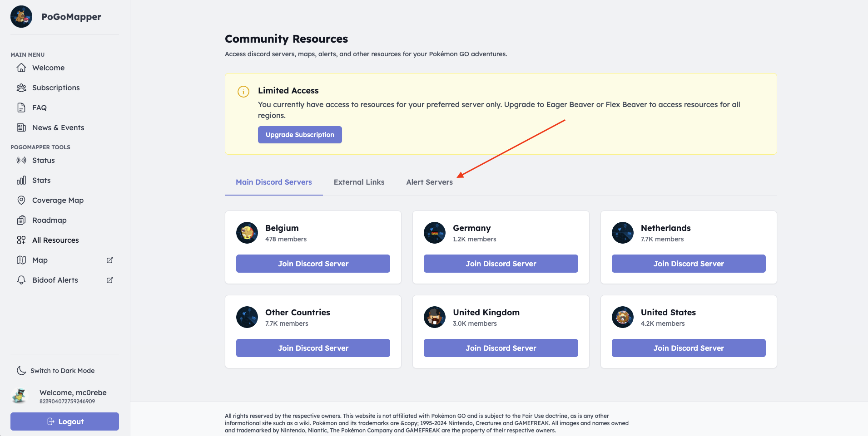Click external link icon beside Bidoof Alerts

point(110,280)
